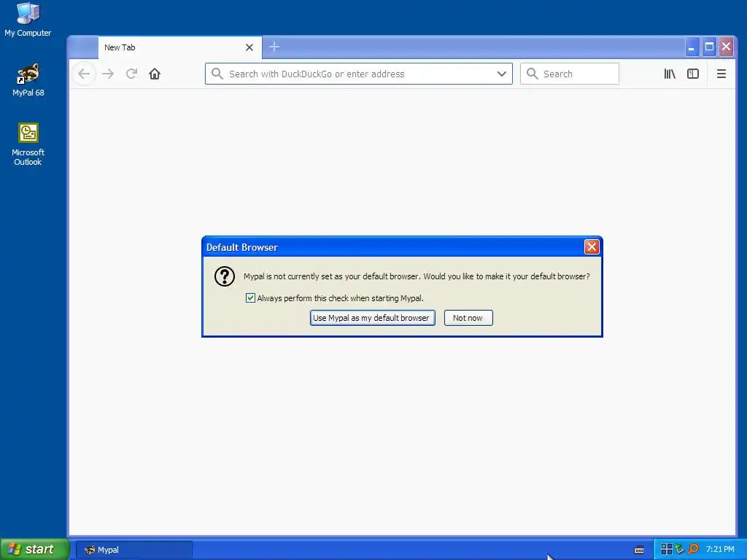Click the green tray icon
Screen dimensions: 747x560
tap(679, 550)
